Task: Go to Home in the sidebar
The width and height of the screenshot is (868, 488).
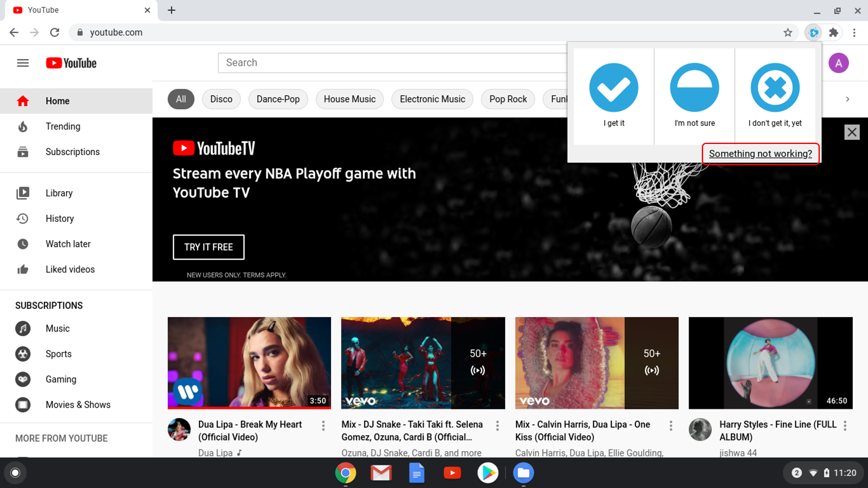Action: tap(76, 101)
